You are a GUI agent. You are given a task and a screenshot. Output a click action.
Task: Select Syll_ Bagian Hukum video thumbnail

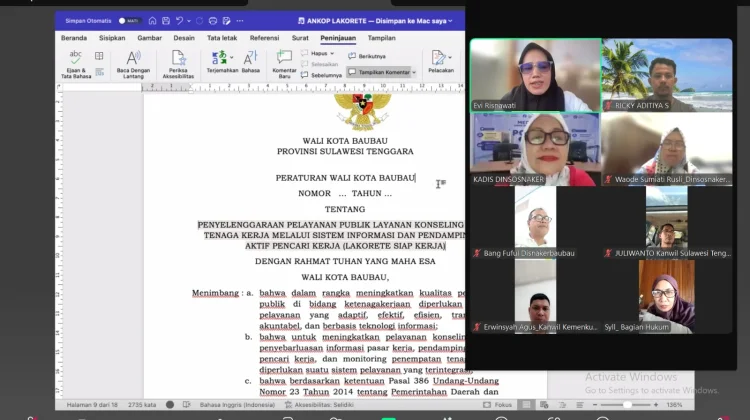[x=667, y=297]
